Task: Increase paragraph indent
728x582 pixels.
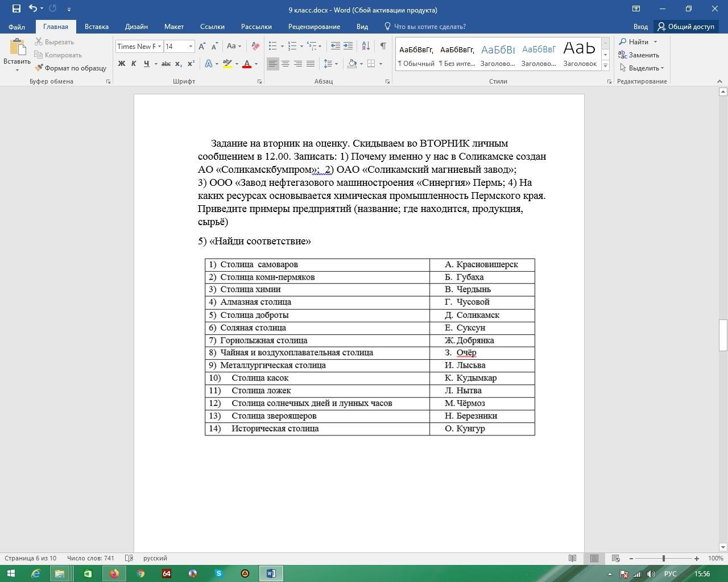Action: pos(348,47)
